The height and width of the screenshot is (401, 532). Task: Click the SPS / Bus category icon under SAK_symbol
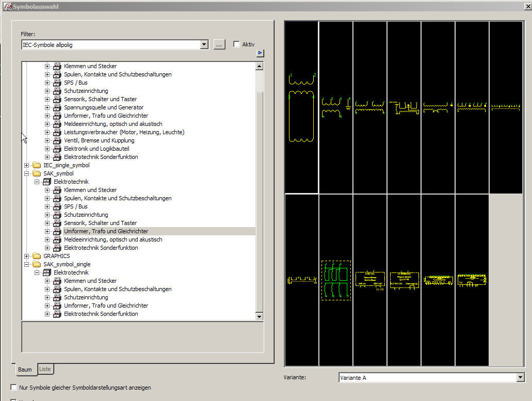click(57, 206)
